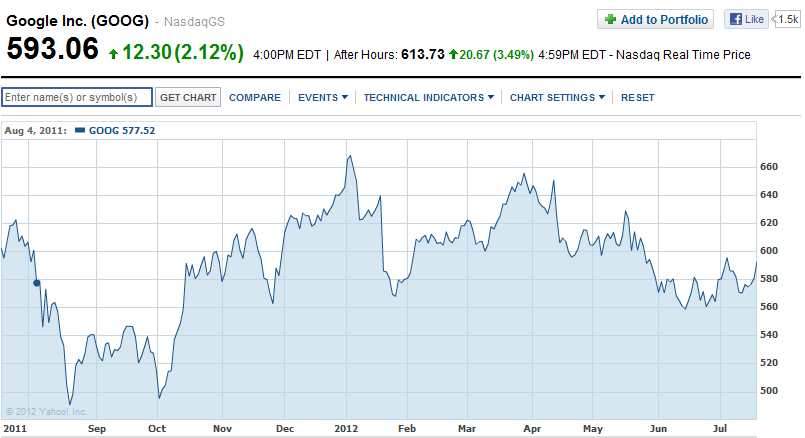Viewport: 805px width, 438px height.
Task: Open the CHART SETTINGS dropdown
Action: (x=557, y=98)
